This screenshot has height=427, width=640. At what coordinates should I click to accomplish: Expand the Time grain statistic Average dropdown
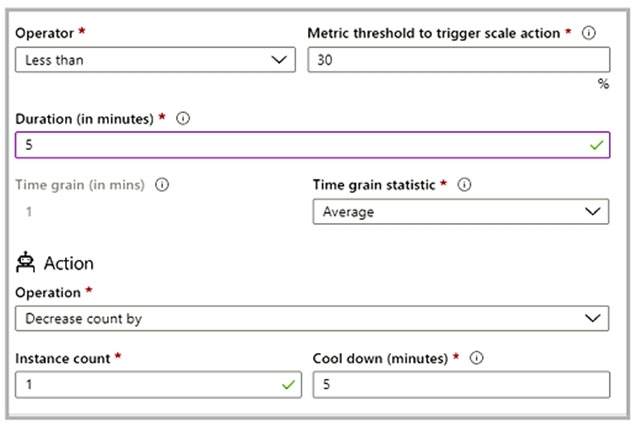pos(460,212)
